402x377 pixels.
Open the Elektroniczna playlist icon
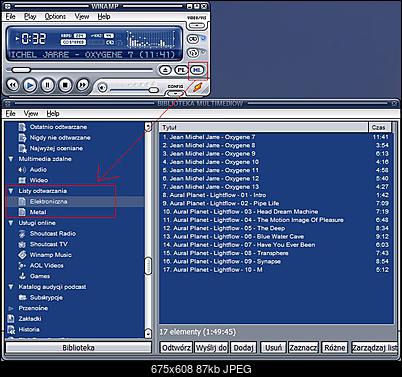tap(22, 202)
